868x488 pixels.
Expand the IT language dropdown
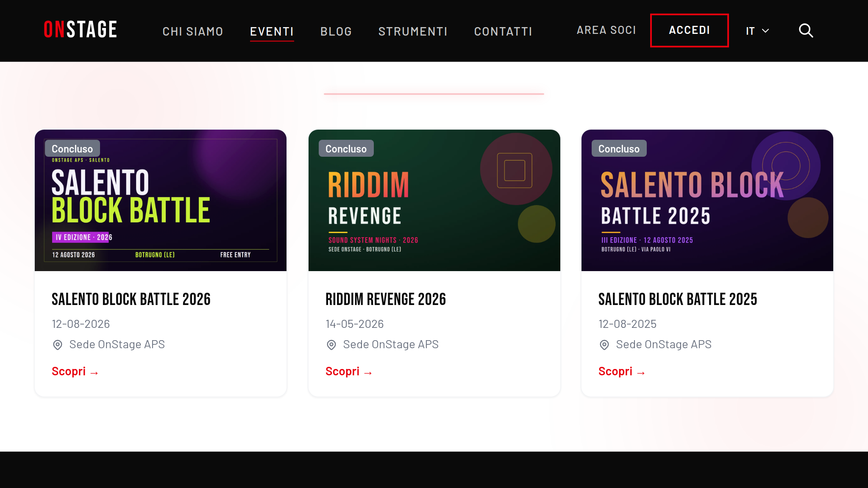[757, 31]
